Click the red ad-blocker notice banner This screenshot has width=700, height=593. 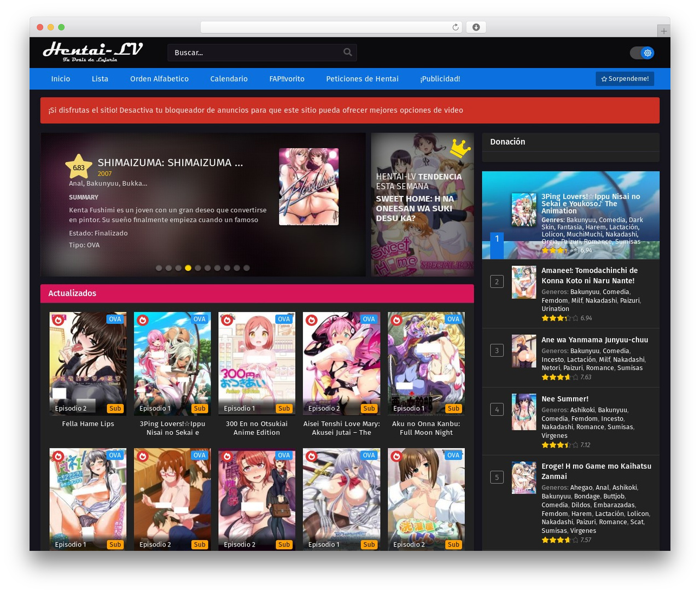coord(350,111)
